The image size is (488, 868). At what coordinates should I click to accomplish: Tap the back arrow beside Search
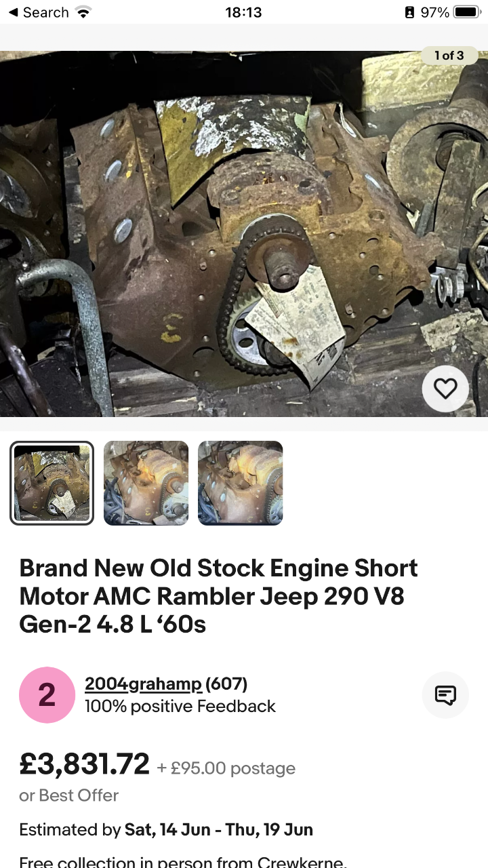click(13, 12)
